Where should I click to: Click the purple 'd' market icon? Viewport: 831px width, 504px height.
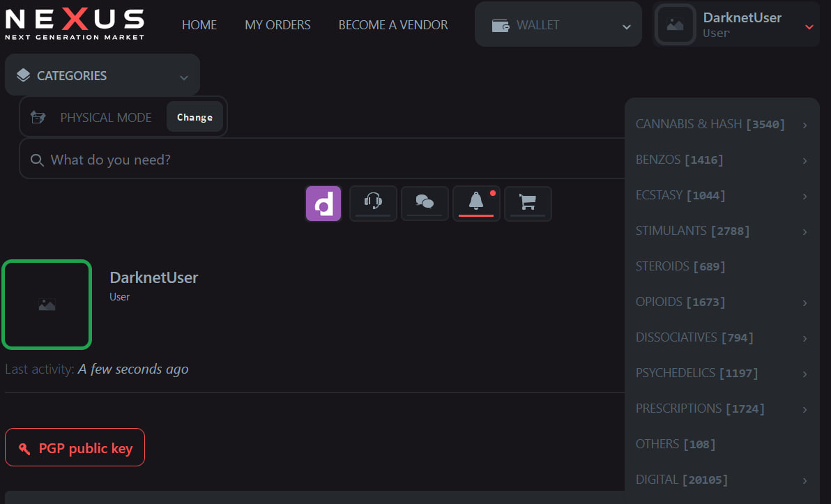[x=323, y=203]
